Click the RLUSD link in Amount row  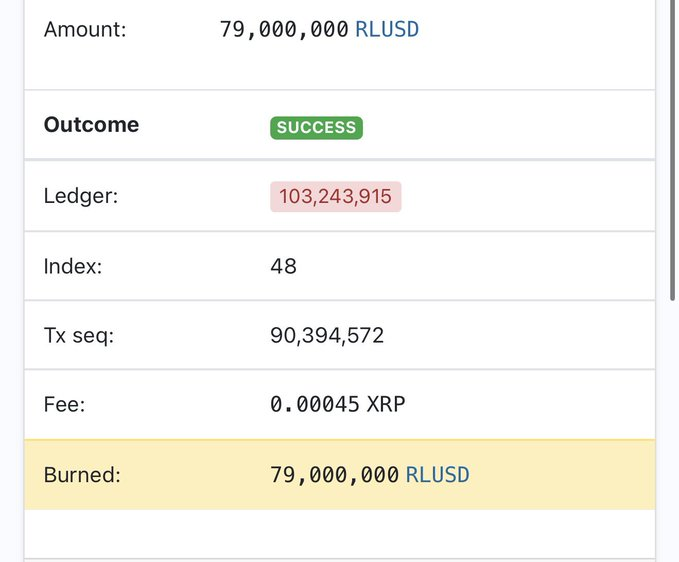[x=386, y=29]
